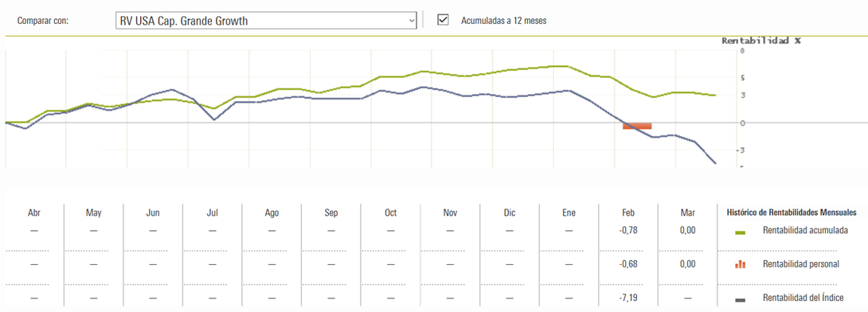Click the -0,68 personal return value
Screen dimensions: 868x312
tap(629, 264)
